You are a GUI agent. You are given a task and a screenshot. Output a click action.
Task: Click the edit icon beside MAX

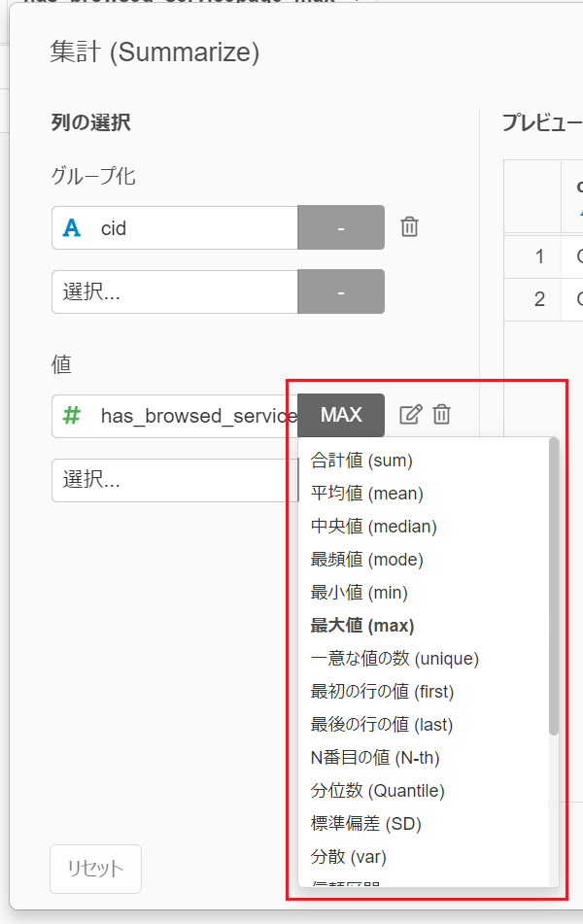tap(411, 415)
